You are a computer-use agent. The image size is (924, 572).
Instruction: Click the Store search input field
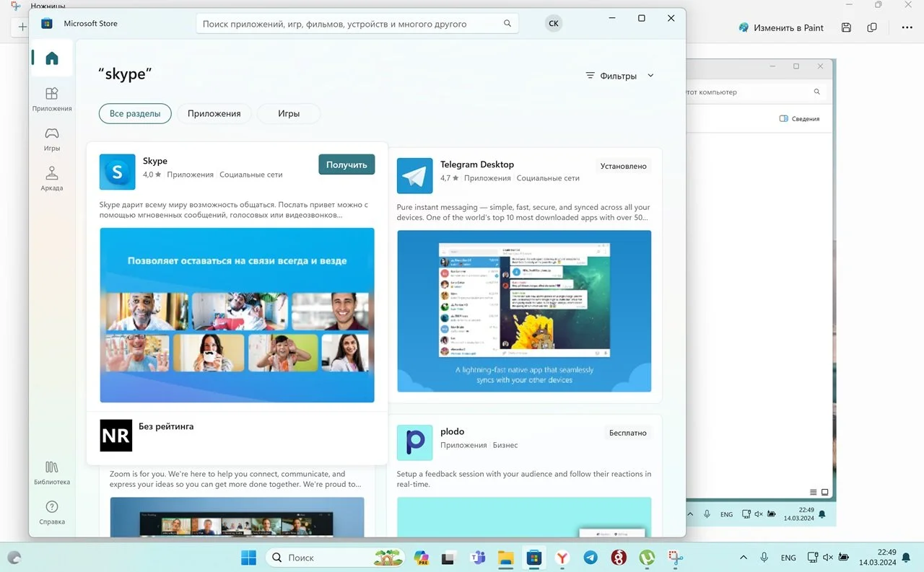pos(357,24)
